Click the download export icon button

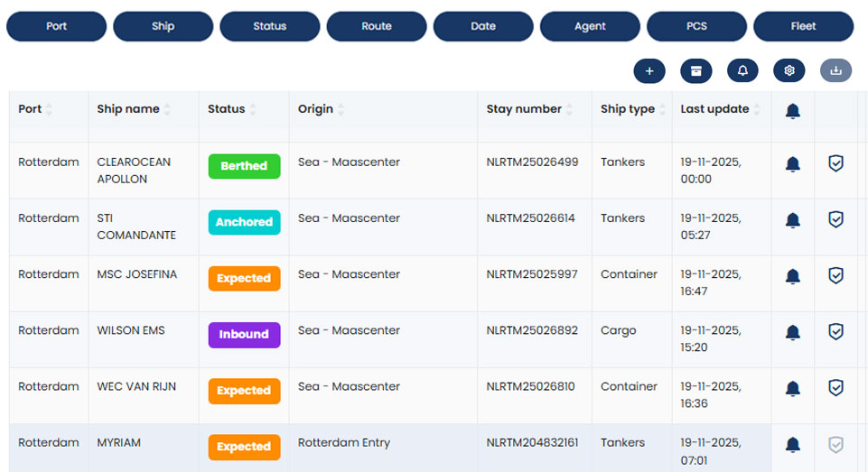pos(835,70)
